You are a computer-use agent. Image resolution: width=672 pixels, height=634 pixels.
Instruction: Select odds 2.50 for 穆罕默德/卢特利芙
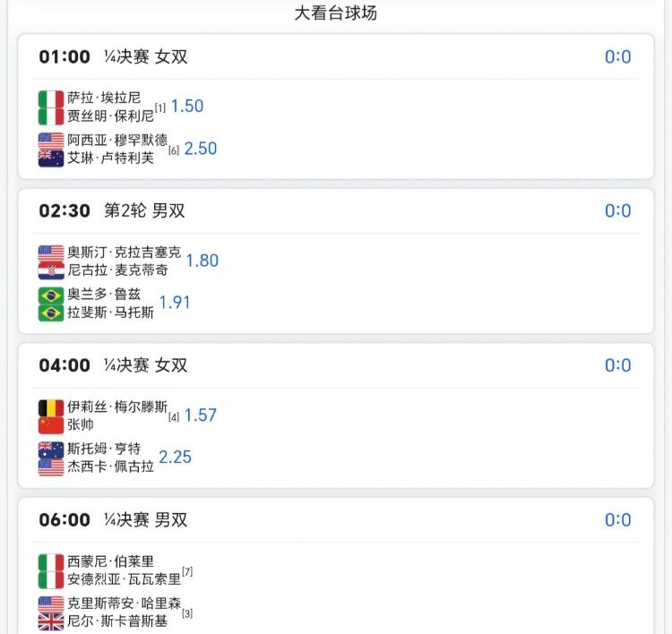click(x=200, y=149)
